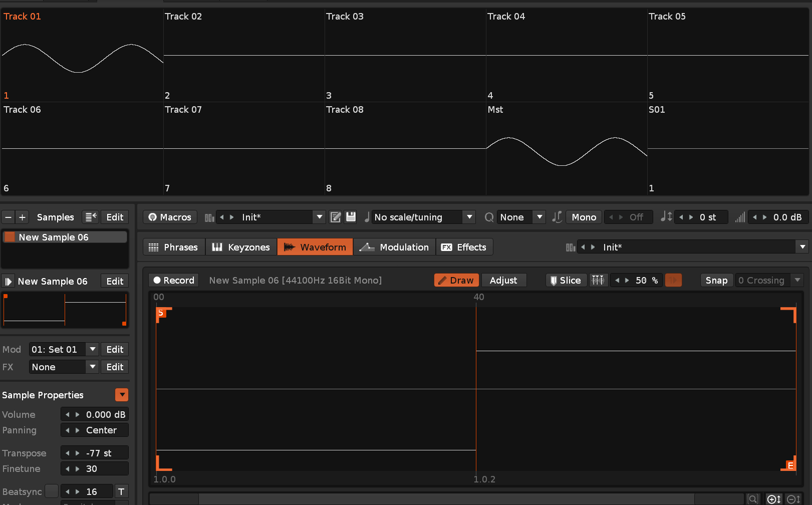
Task: Click the edit preset pencil icon
Action: pyautogui.click(x=336, y=217)
